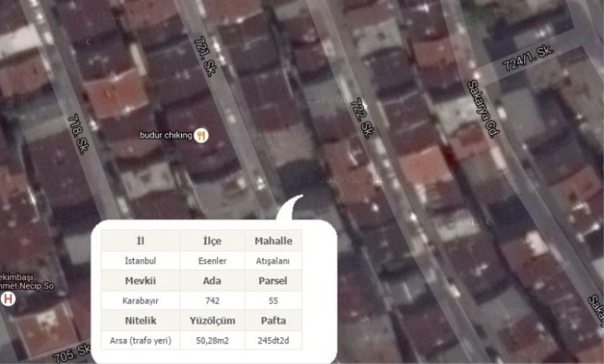This screenshot has width=604, height=364.
Task: Select the 'Mahalle' column header
Action: click(x=273, y=241)
